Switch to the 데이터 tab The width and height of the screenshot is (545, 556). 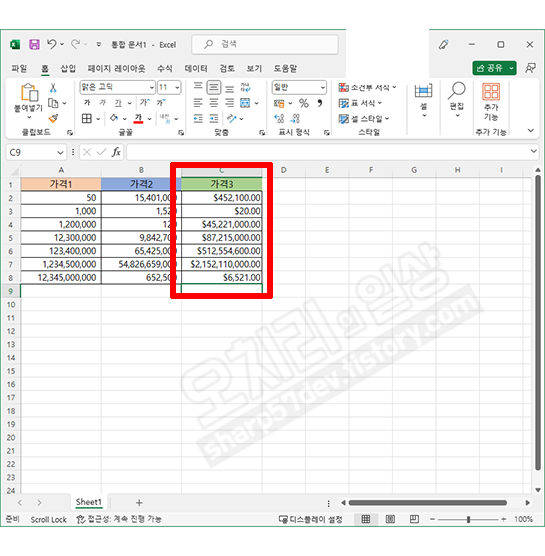[x=196, y=68]
